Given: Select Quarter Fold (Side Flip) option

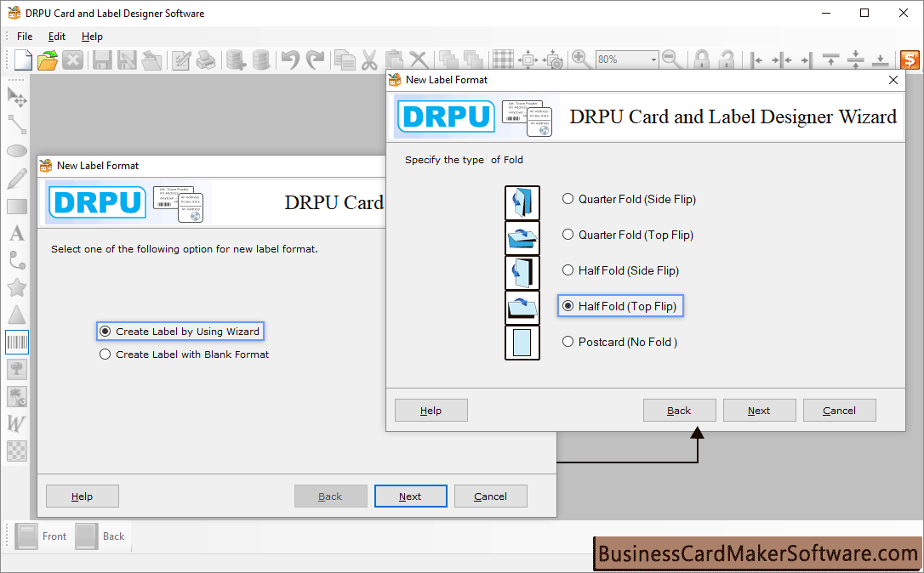Looking at the screenshot, I should click(x=630, y=199).
